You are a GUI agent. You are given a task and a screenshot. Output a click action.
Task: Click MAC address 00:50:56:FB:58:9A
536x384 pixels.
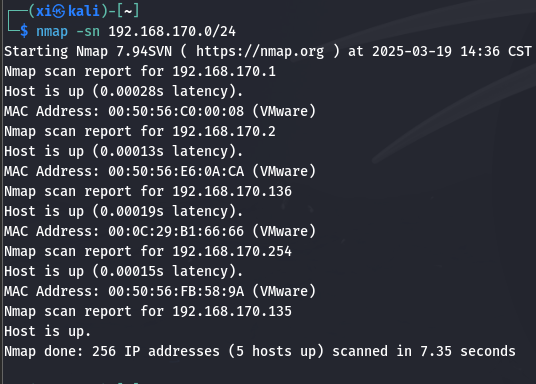click(x=176, y=291)
